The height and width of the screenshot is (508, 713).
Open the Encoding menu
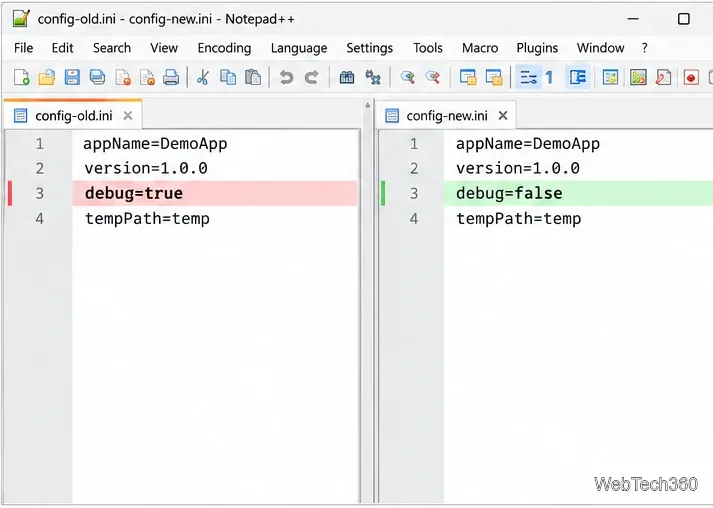pos(224,48)
